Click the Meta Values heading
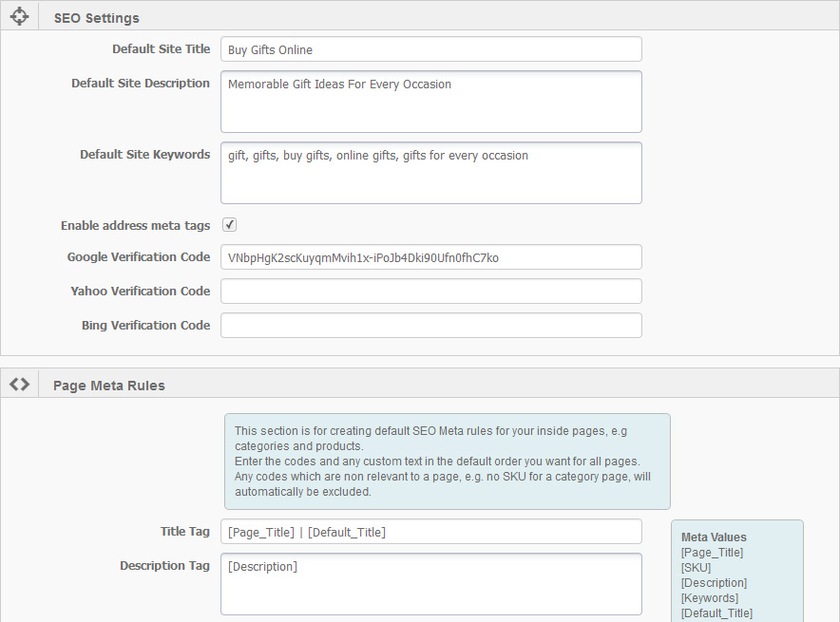840x622 pixels. [x=714, y=537]
